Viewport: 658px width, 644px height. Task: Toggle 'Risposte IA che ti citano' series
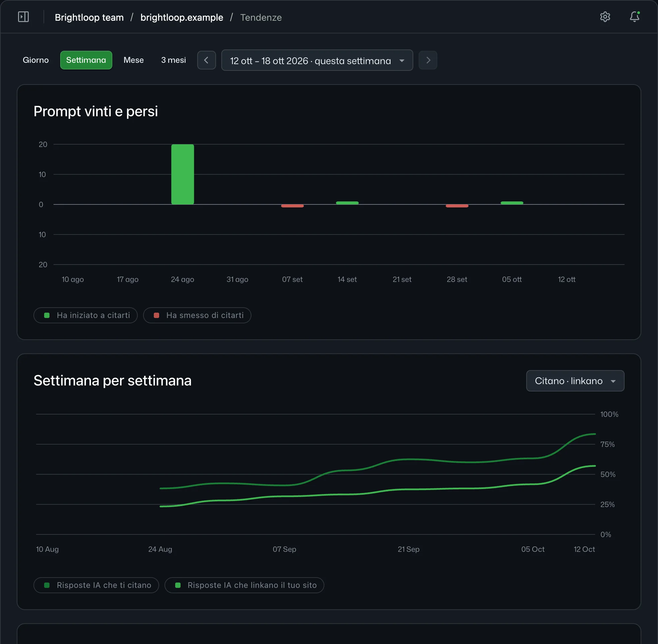(x=97, y=585)
